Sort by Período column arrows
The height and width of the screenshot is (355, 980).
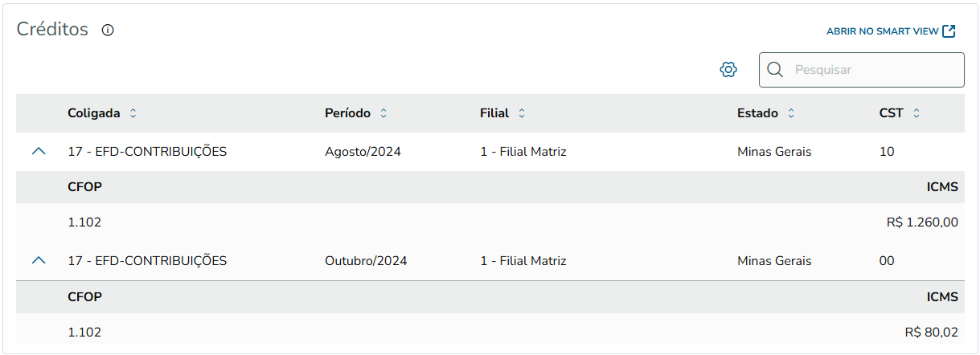383,113
